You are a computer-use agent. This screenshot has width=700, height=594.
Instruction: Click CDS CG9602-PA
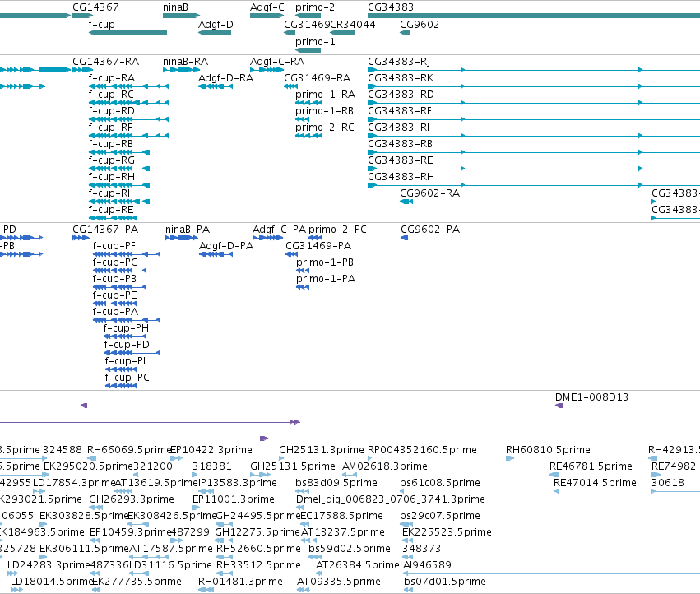tap(430, 230)
